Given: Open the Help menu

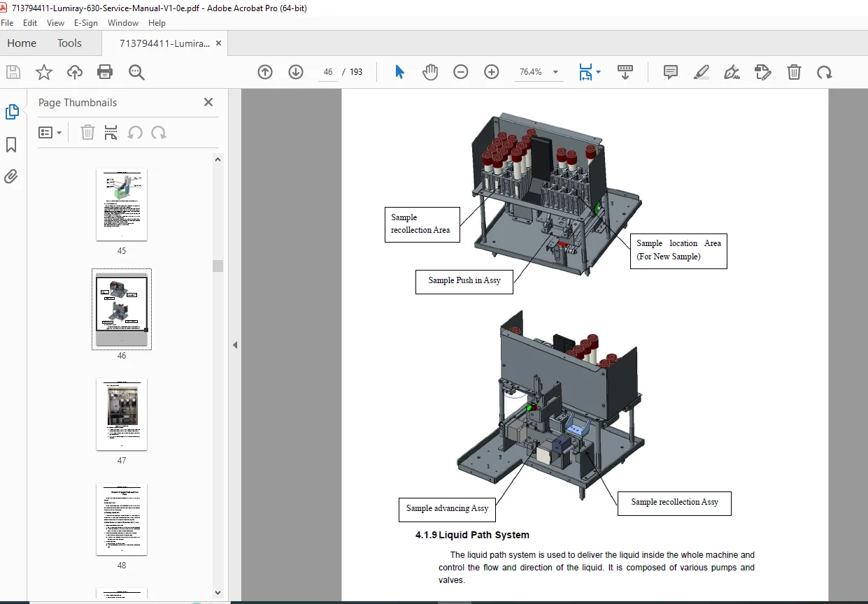Looking at the screenshot, I should click(x=157, y=23).
